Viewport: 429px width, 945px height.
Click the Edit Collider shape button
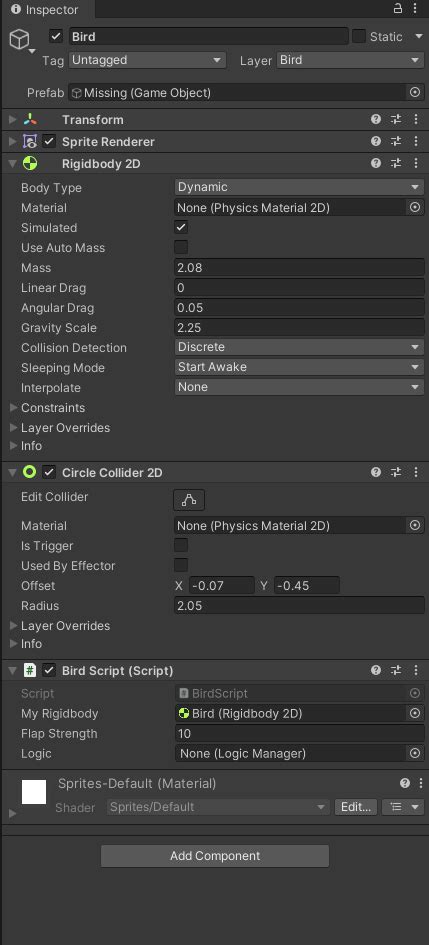pos(189,500)
